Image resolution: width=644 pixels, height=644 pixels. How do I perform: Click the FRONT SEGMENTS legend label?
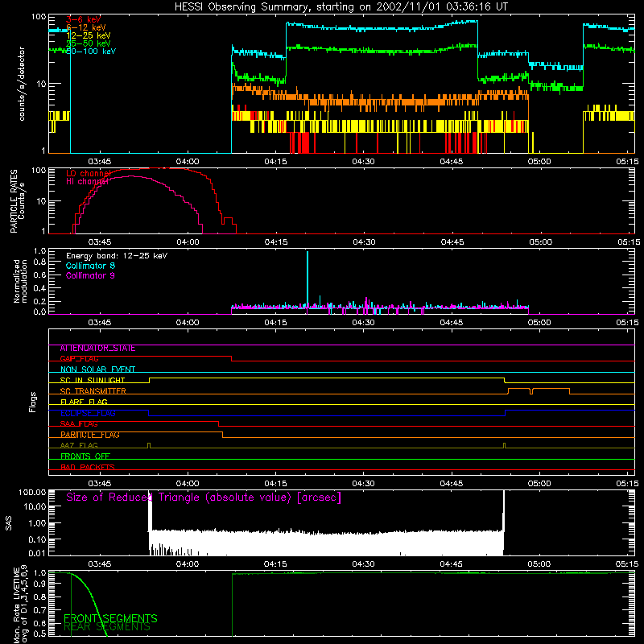[110, 618]
